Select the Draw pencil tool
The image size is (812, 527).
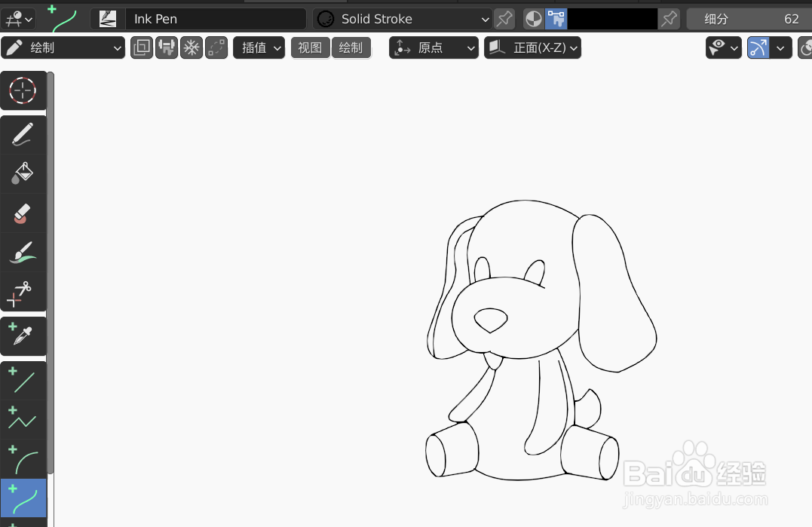pyautogui.click(x=23, y=135)
